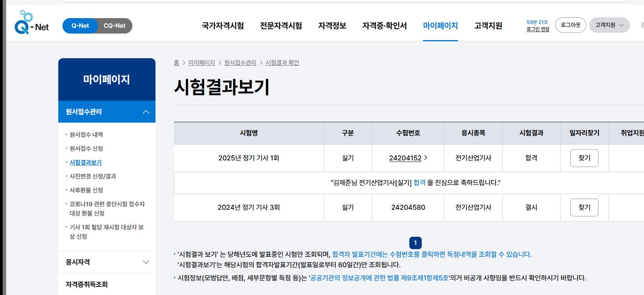
Task: Open the 자격증·확인서 menu
Action: click(x=384, y=26)
